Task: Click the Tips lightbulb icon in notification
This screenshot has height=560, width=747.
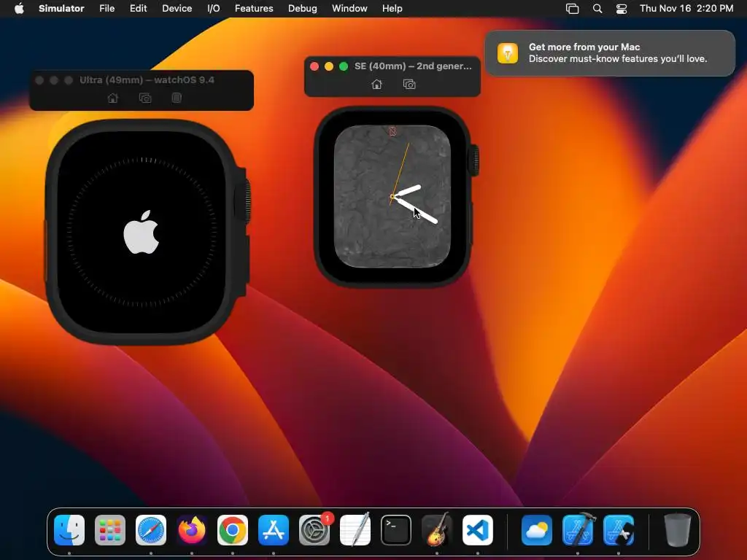Action: point(508,52)
